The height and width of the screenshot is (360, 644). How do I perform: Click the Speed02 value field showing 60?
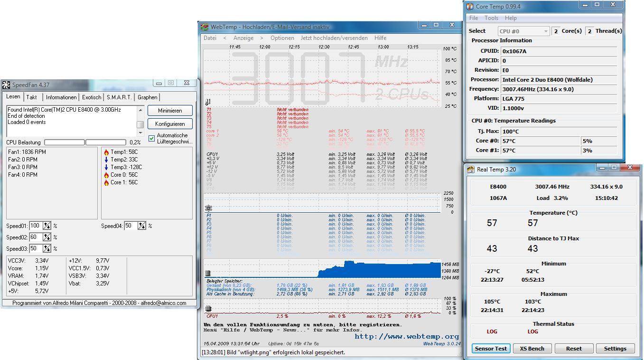pos(36,237)
